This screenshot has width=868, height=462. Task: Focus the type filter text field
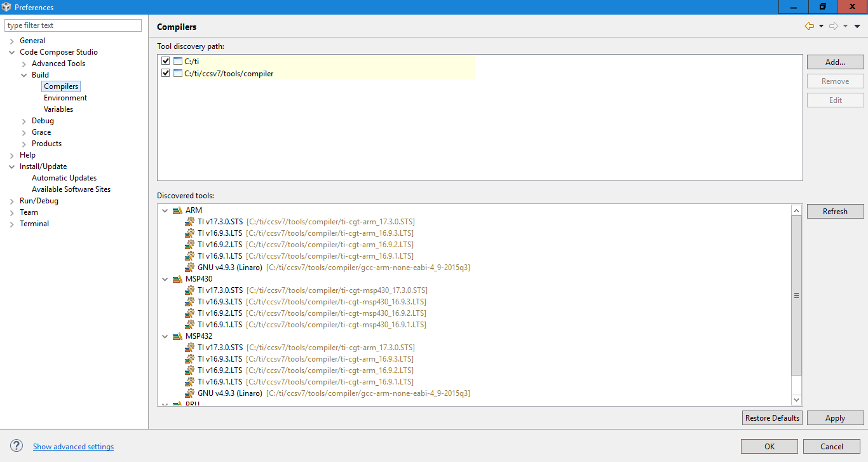(x=73, y=25)
